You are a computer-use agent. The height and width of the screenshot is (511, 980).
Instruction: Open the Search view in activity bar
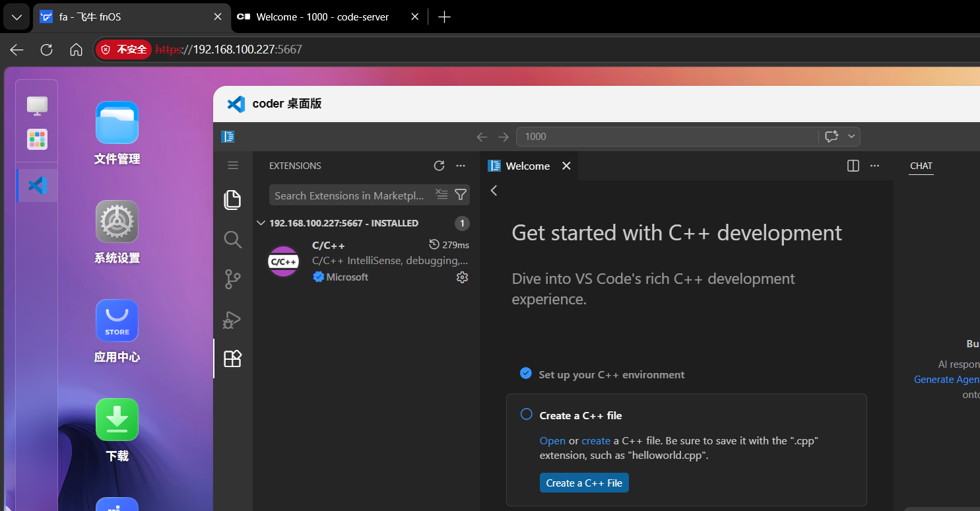click(232, 239)
